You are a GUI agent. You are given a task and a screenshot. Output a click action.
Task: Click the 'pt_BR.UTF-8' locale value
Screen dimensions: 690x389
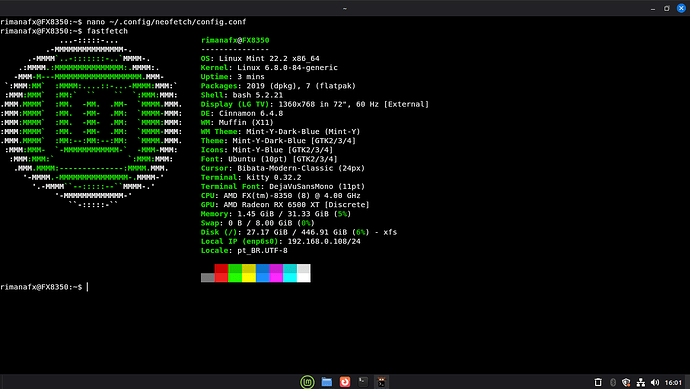(262, 251)
